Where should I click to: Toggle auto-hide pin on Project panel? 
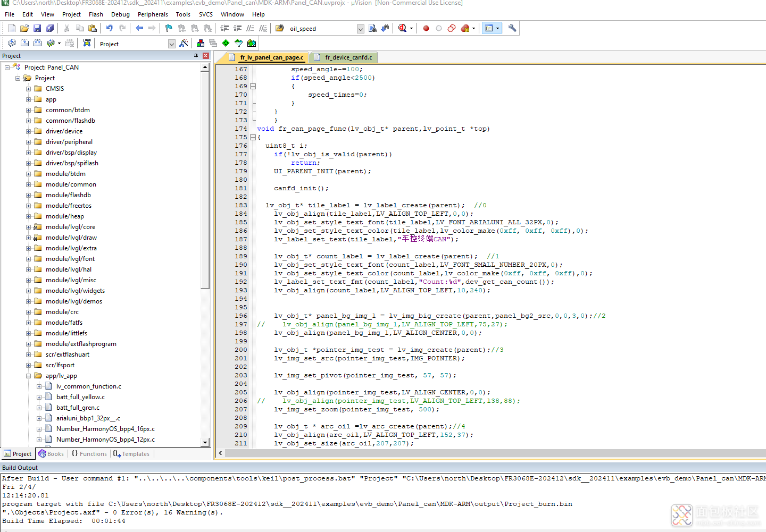click(x=196, y=56)
